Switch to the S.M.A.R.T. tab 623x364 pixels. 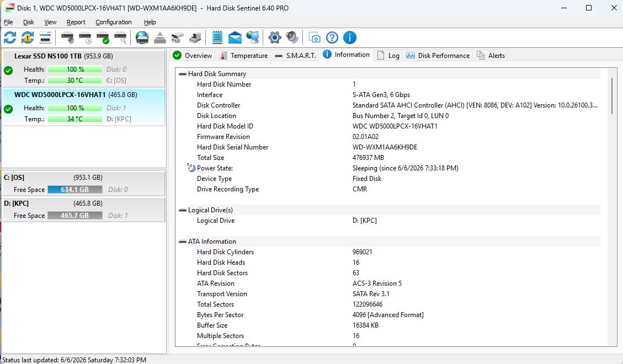click(x=296, y=56)
